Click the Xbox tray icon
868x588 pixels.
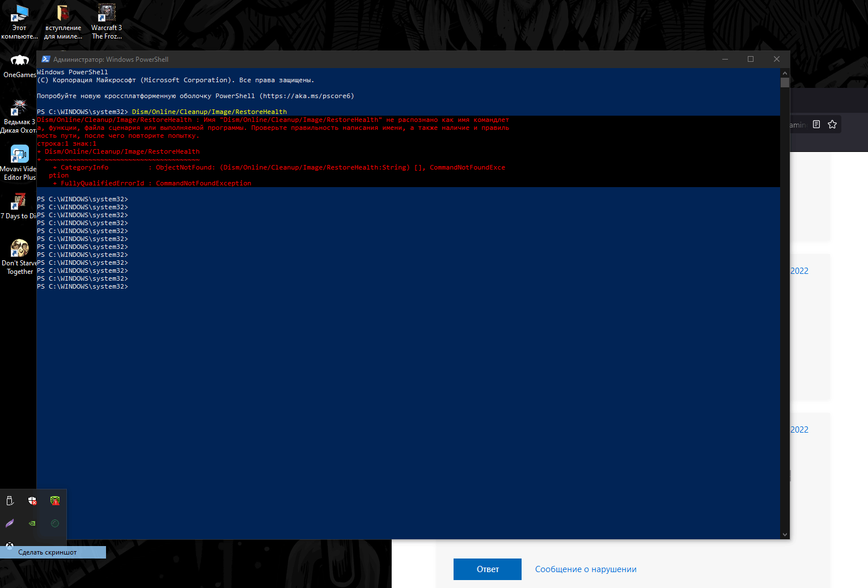click(x=10, y=546)
